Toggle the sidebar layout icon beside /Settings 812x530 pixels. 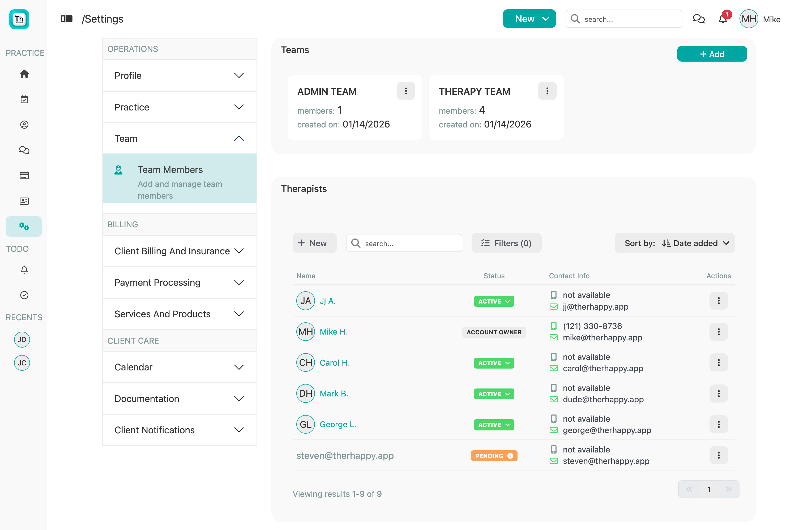point(67,19)
